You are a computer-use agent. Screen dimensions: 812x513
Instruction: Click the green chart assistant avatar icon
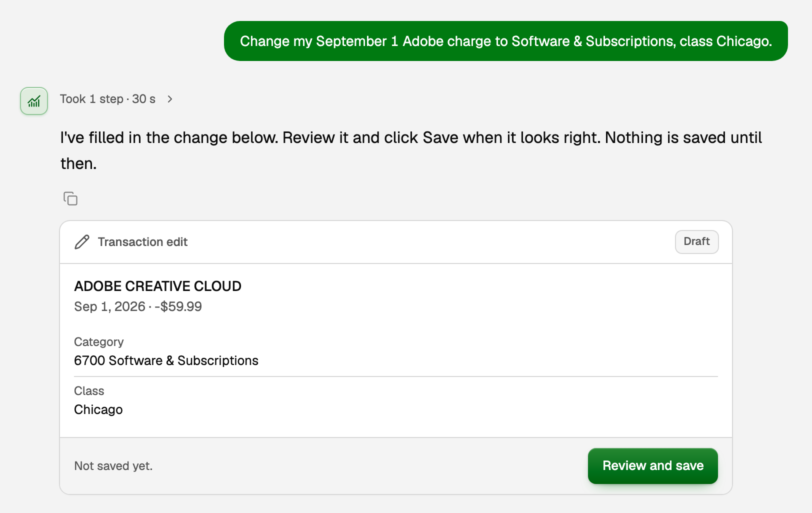34,101
